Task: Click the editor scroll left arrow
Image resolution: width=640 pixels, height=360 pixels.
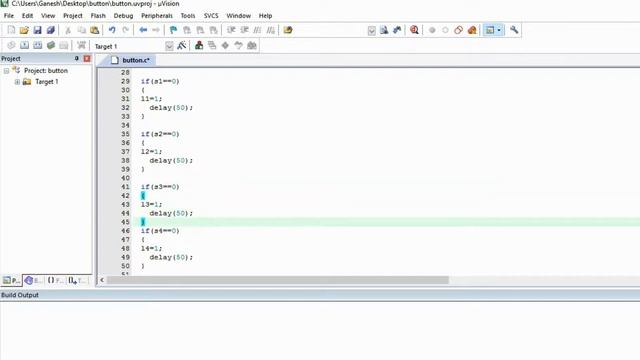Action: 102,280
